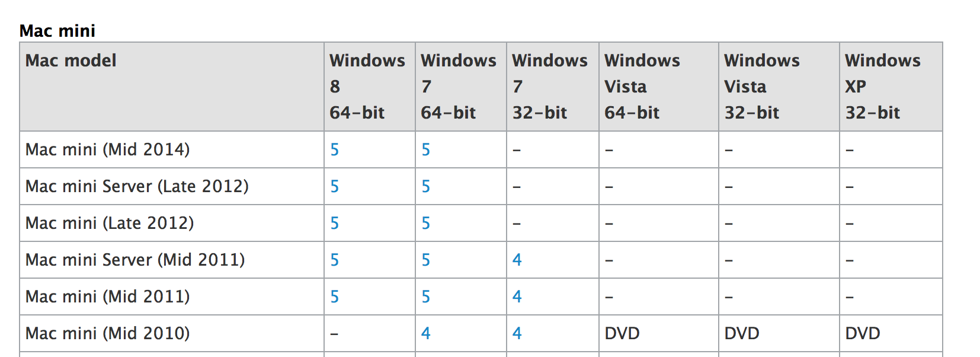Click Windows 7 64-bit link for Mac mini (Late 2012)
980x357 pixels.
(426, 224)
